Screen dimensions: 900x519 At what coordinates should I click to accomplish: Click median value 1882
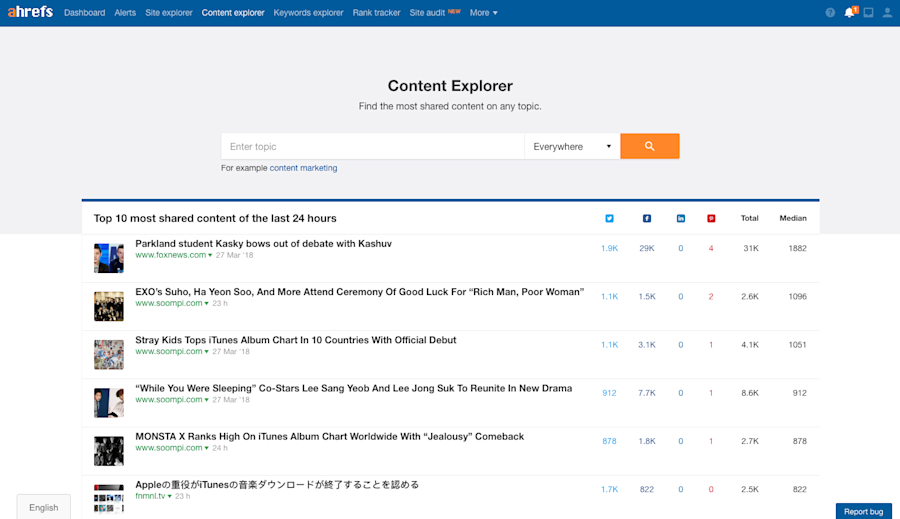pyautogui.click(x=797, y=249)
